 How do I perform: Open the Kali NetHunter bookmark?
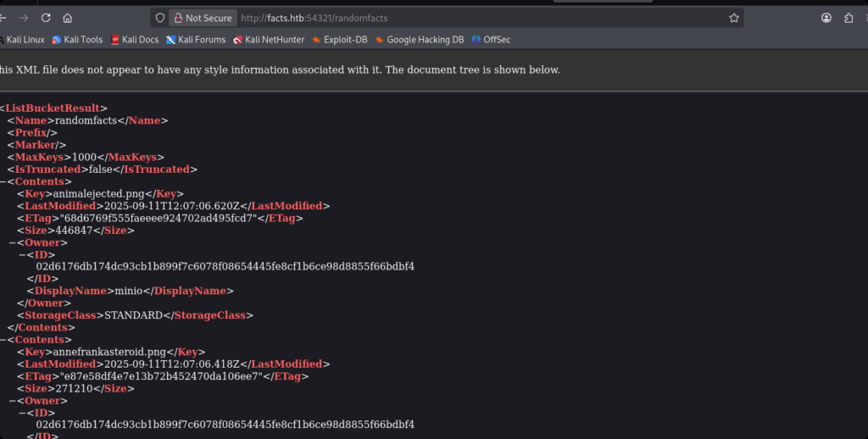270,40
